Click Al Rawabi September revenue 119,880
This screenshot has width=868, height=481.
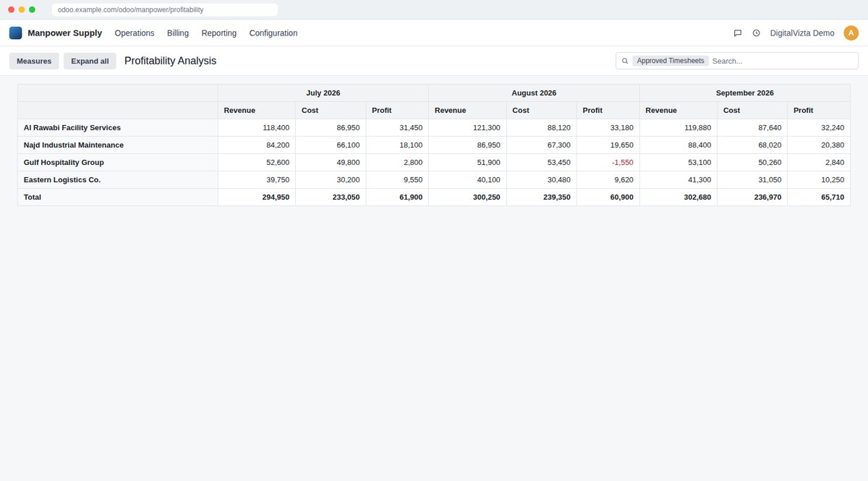678,127
